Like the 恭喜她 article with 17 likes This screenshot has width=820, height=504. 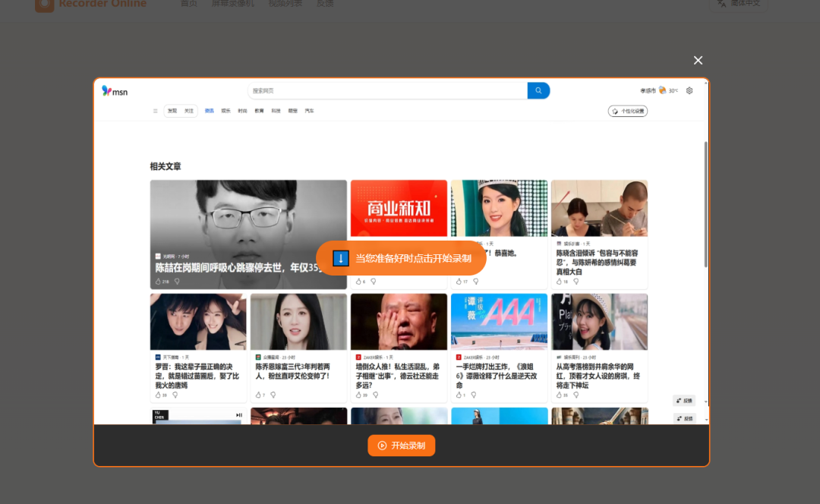coord(459,282)
